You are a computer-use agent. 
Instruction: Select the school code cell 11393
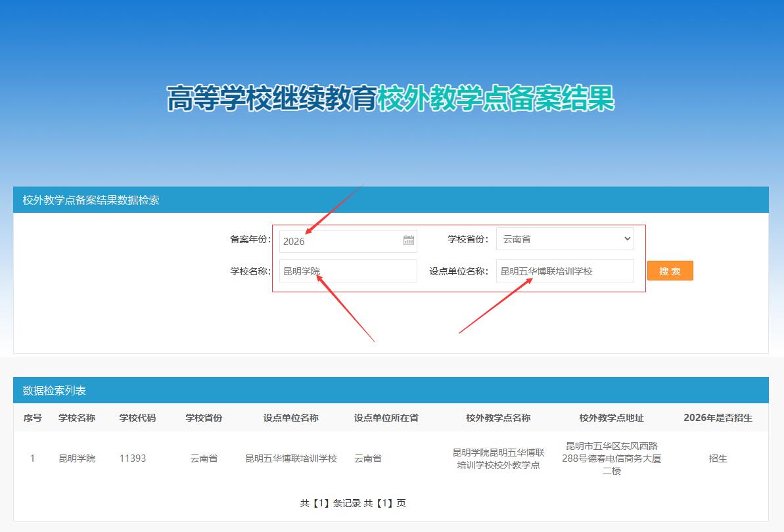tap(133, 458)
